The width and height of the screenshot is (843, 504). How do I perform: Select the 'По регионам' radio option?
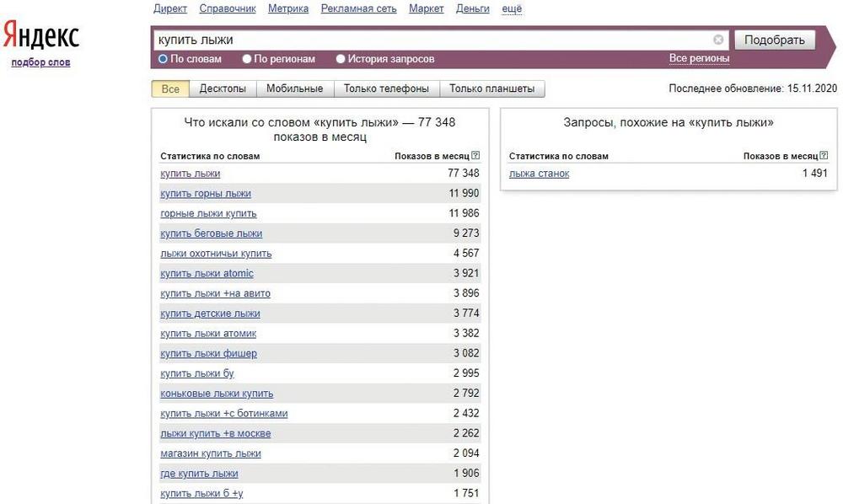247,59
